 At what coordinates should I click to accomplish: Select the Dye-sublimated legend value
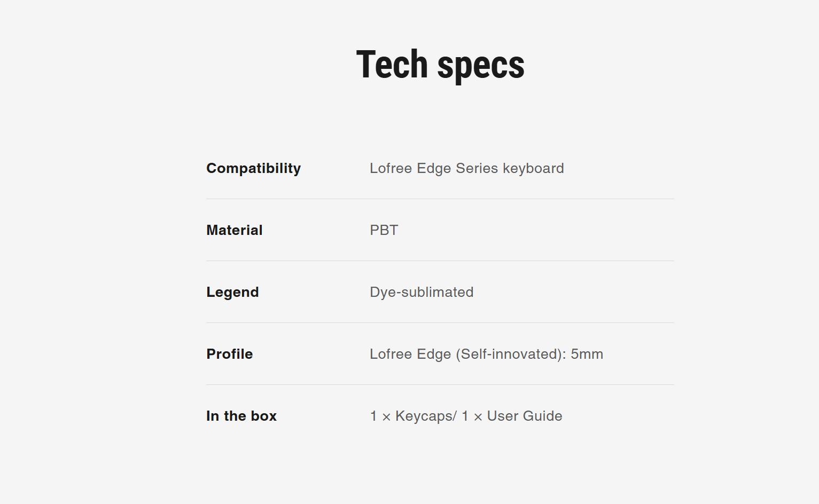tap(422, 292)
